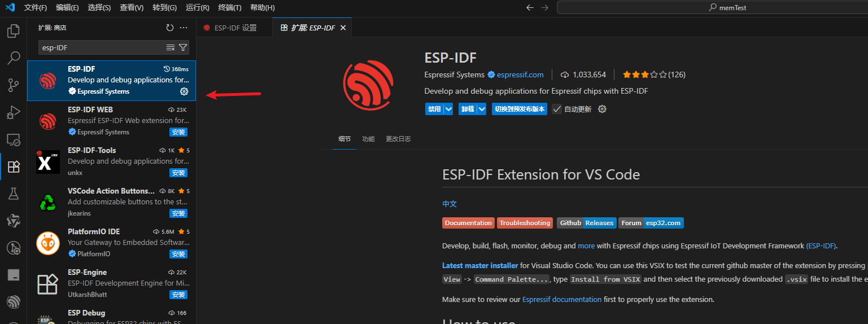Screen dimensions: 868x324
Task: Refresh the extensions marketplace list
Action: 170,28
